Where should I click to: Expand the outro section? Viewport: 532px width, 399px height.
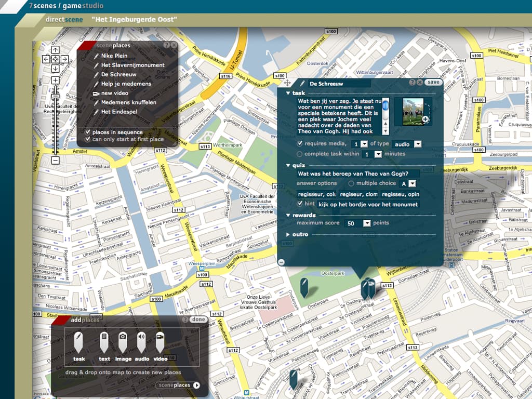[x=289, y=235]
